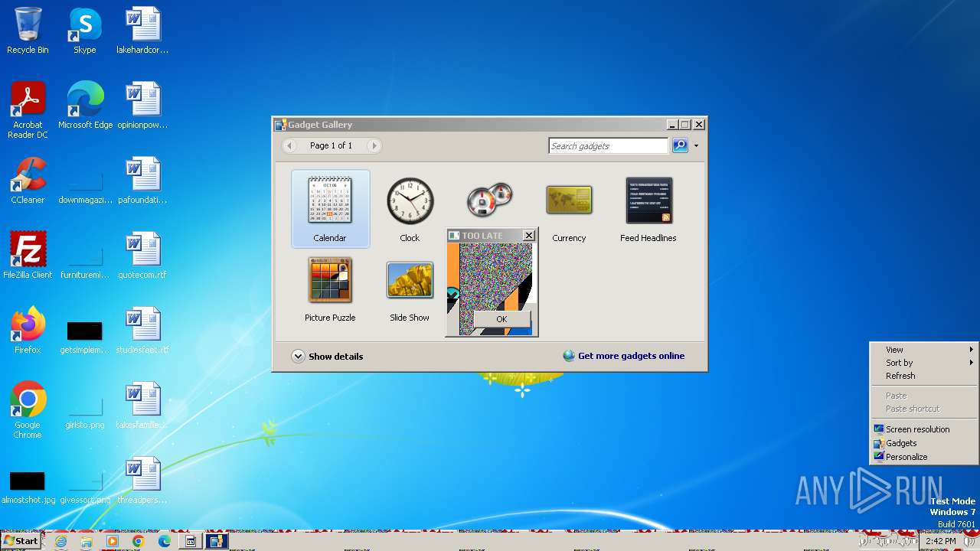The width and height of the screenshot is (980, 551).
Task: Select the Picture Puzzle gadget
Action: [330, 289]
